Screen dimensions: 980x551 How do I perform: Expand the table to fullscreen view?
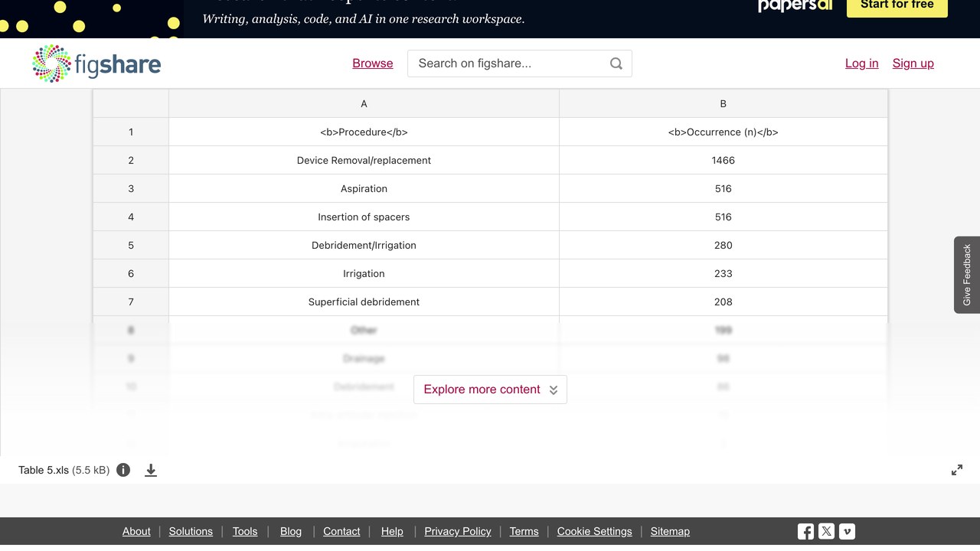957,470
